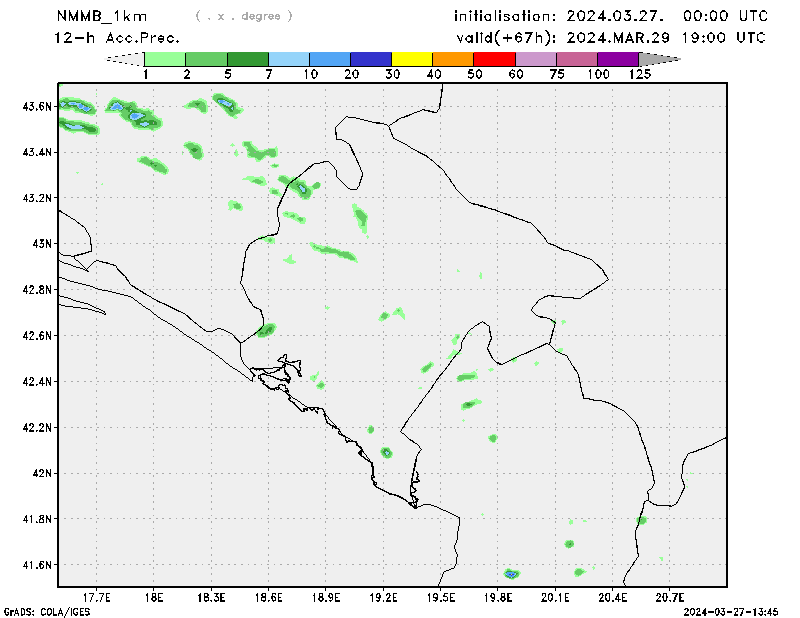Image resolution: width=800 pixels, height=618 pixels.
Task: Click the legend value 125
Action: 640,75
